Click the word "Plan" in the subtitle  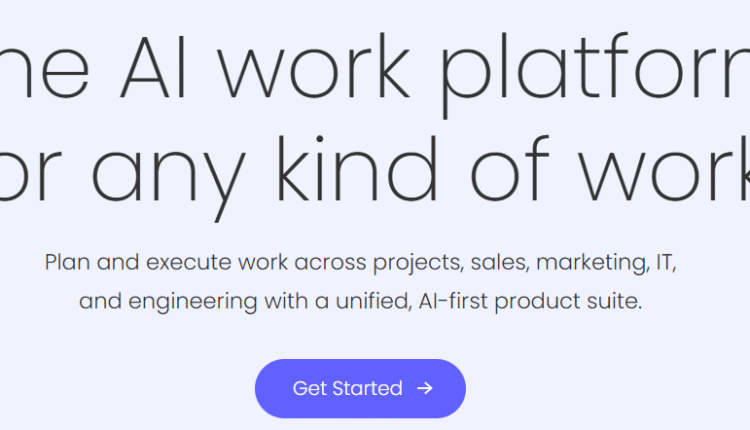[x=67, y=262]
